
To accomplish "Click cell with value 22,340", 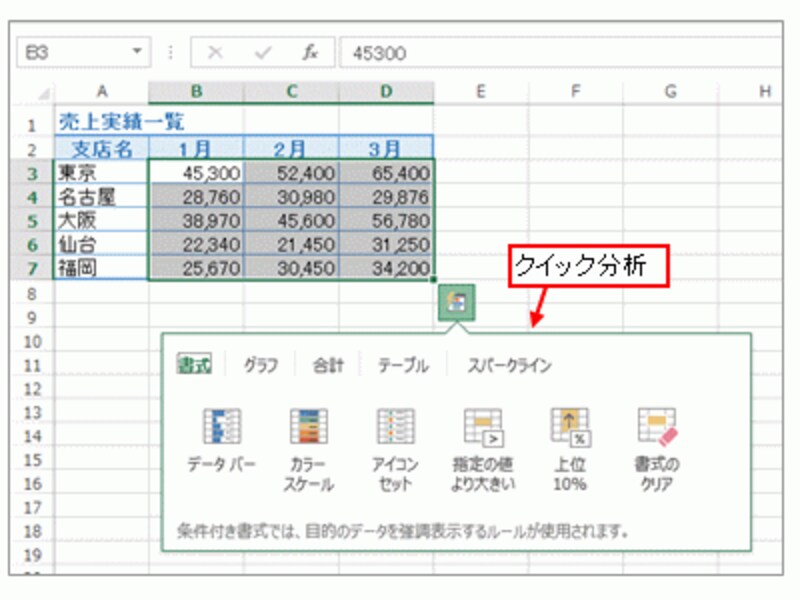I will [196, 244].
